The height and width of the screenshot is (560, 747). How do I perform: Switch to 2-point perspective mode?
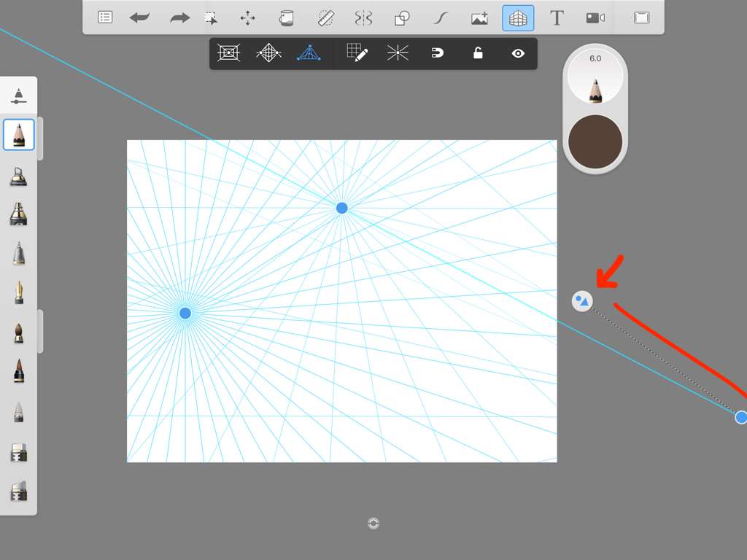coord(268,53)
